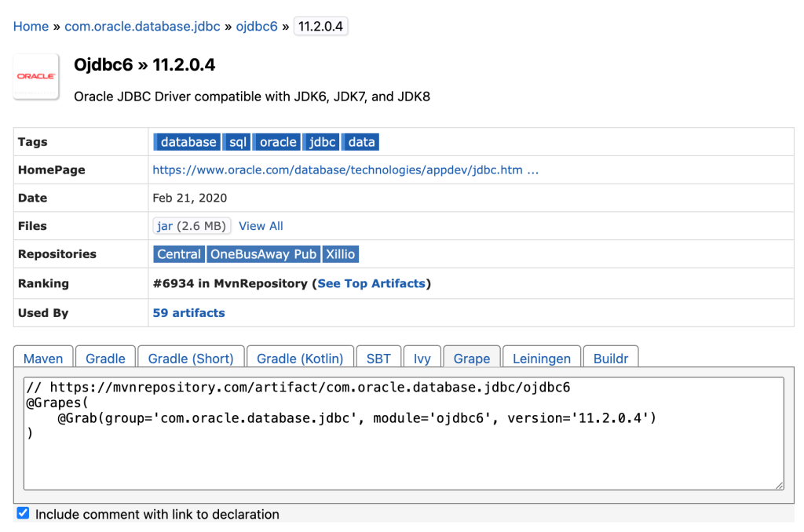The width and height of the screenshot is (804, 532).
Task: Select the oracle tag
Action: point(276,142)
